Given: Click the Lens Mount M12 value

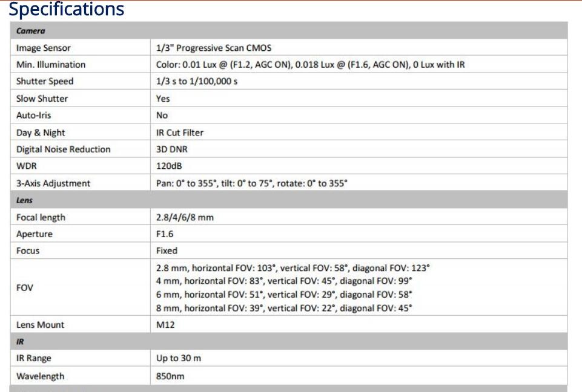Looking at the screenshot, I should [165, 325].
